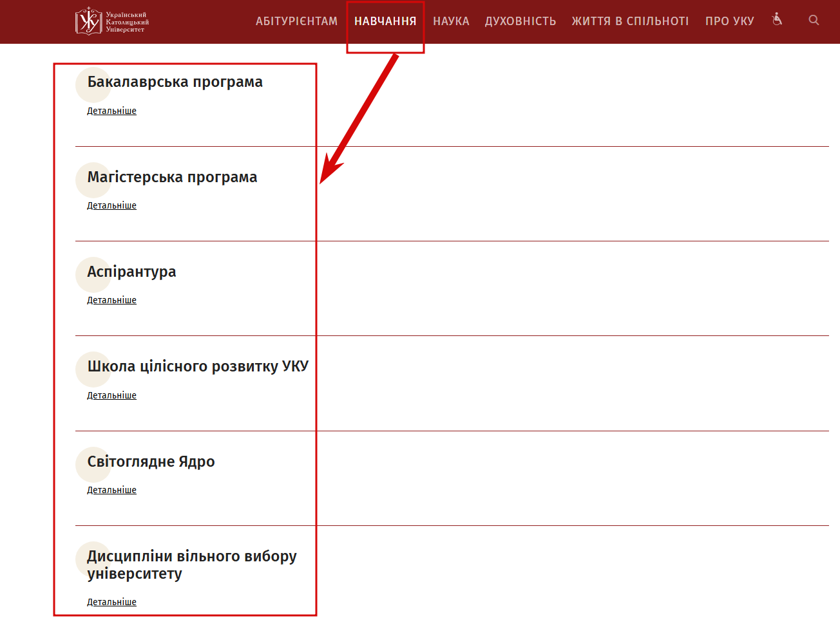This screenshot has width=840, height=618.
Task: Open the site search magnifier icon
Action: click(x=814, y=20)
